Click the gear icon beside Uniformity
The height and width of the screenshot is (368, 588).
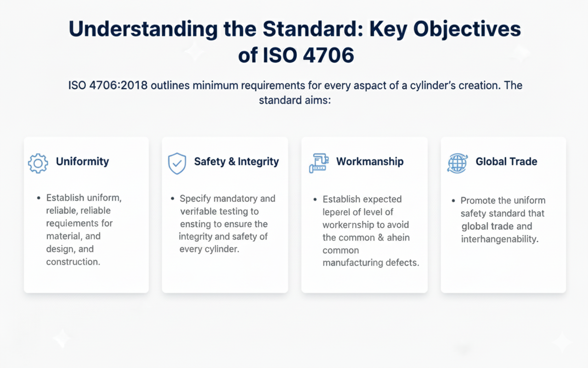(x=38, y=164)
